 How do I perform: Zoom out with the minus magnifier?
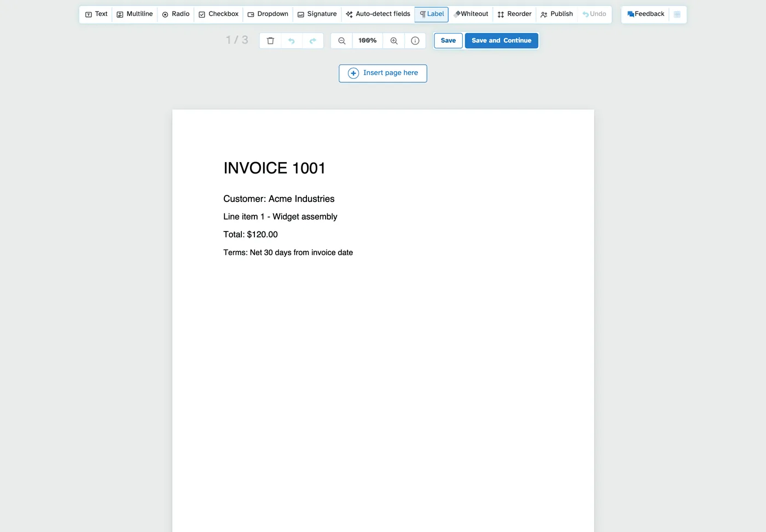point(342,41)
